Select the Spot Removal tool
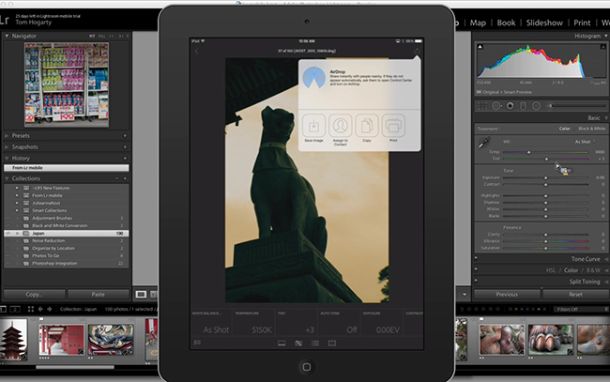The width and height of the screenshot is (610, 382). click(496, 106)
